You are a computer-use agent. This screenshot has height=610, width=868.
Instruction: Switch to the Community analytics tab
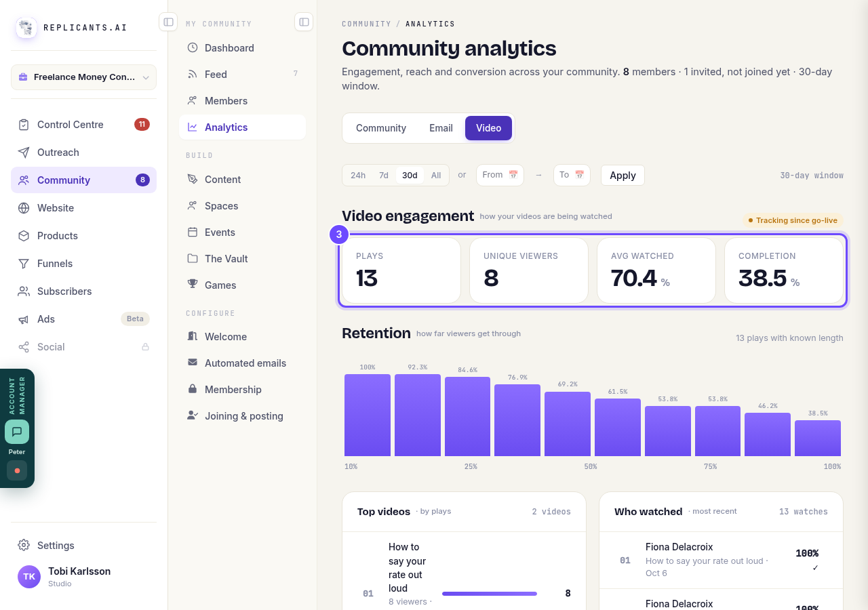click(x=381, y=128)
